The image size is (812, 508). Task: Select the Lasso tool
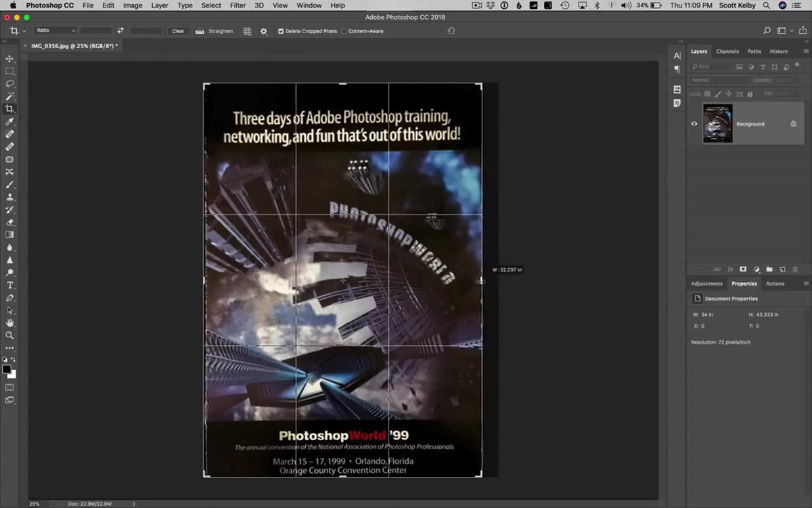coord(9,84)
